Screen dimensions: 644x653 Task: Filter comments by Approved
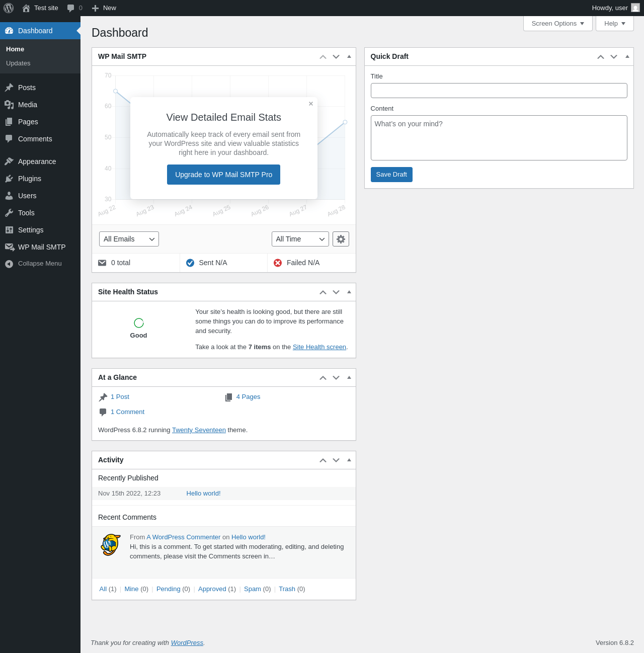tap(212, 589)
